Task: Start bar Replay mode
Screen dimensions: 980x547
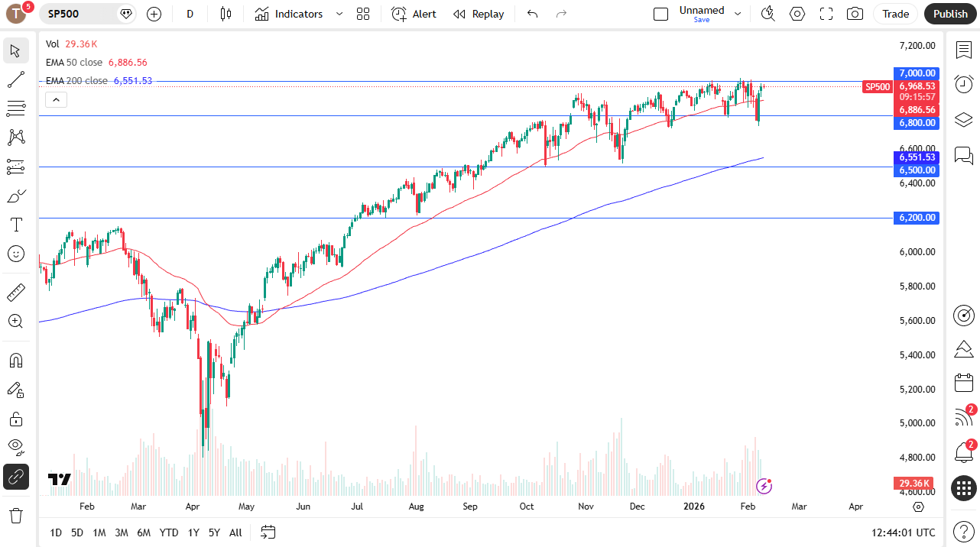Action: pos(479,14)
